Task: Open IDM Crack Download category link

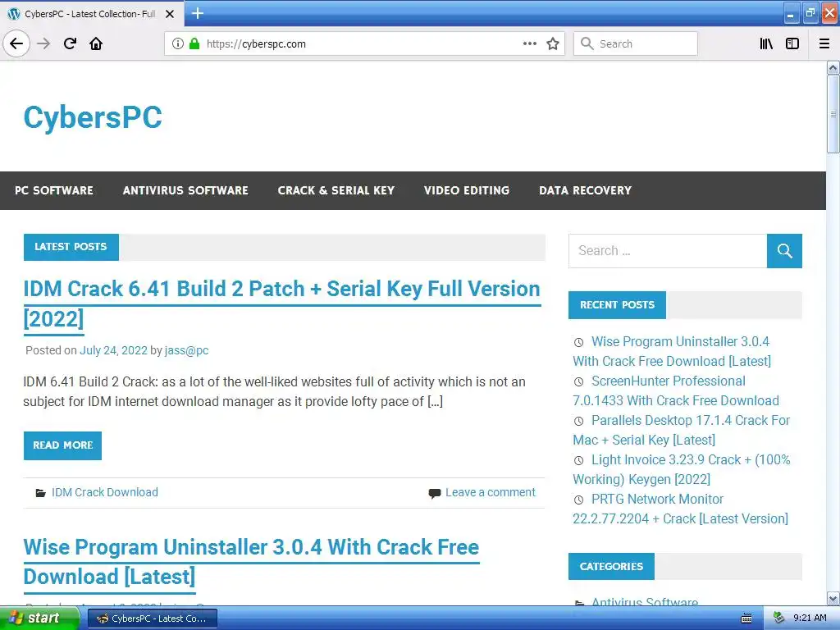Action: (105, 492)
